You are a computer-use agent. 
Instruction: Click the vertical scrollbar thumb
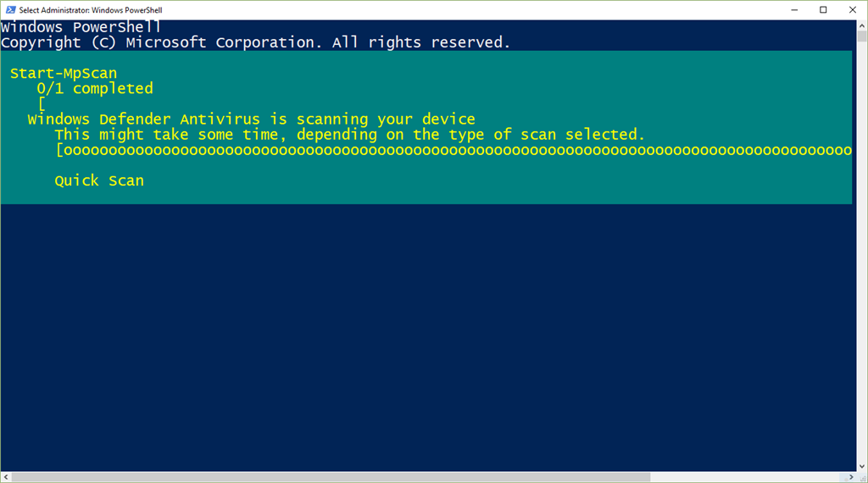point(862,36)
